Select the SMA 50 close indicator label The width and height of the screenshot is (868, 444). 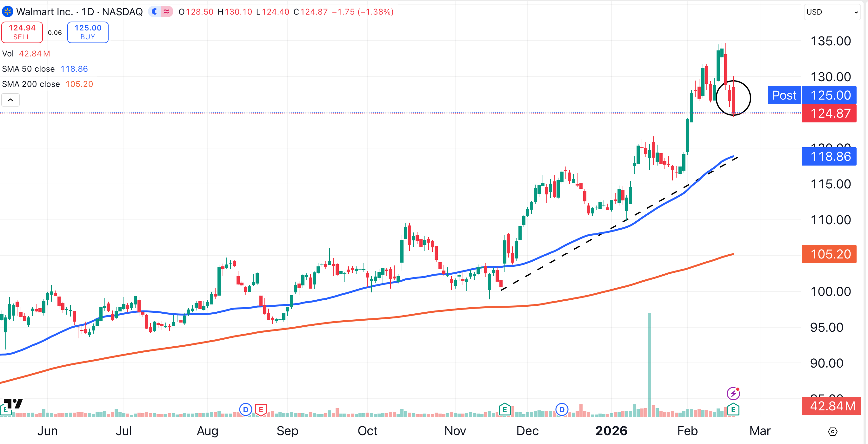(28, 69)
